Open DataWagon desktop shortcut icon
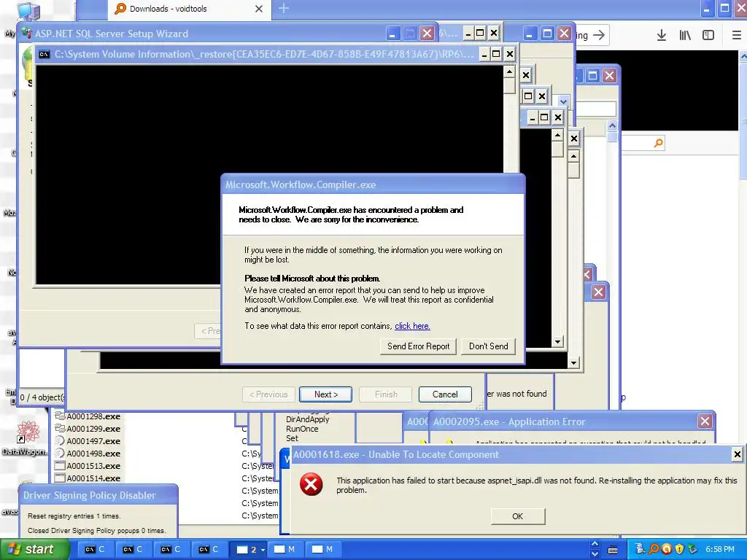This screenshot has height=560, width=747. click(28, 432)
